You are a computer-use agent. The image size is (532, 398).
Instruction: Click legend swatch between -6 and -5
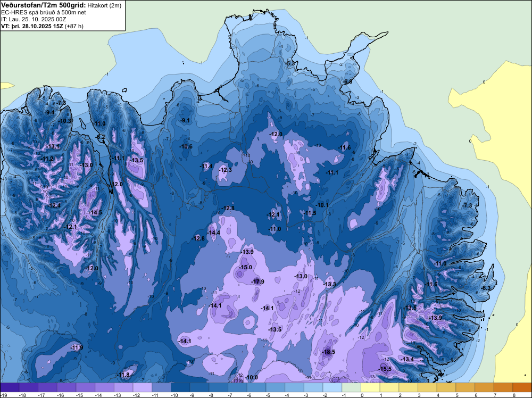point(256,387)
